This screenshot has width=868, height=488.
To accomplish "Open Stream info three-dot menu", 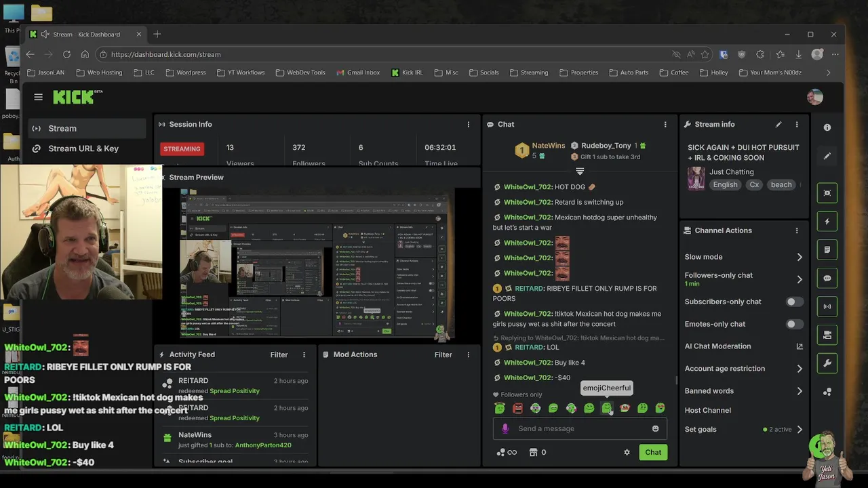I will (x=797, y=124).
